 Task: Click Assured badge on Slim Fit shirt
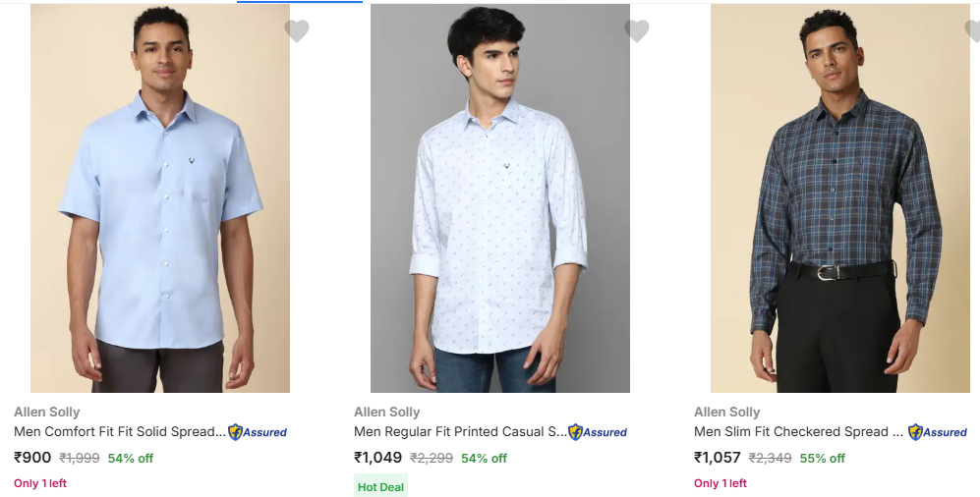(x=938, y=432)
